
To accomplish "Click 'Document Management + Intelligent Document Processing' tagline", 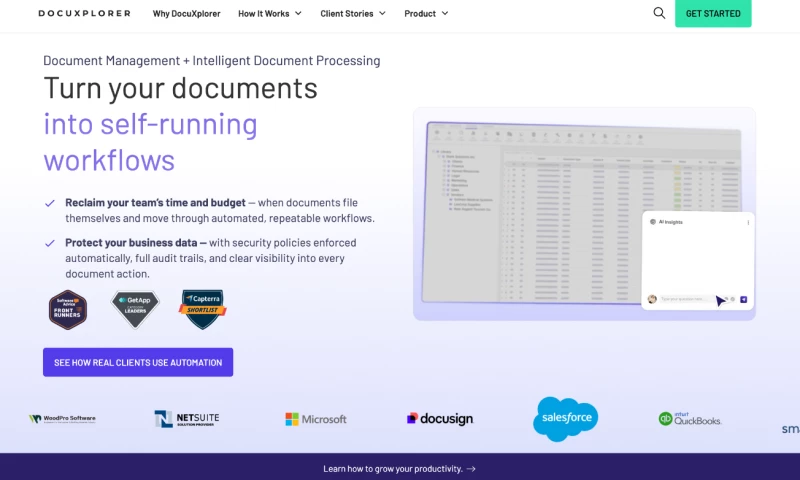I will pos(212,61).
